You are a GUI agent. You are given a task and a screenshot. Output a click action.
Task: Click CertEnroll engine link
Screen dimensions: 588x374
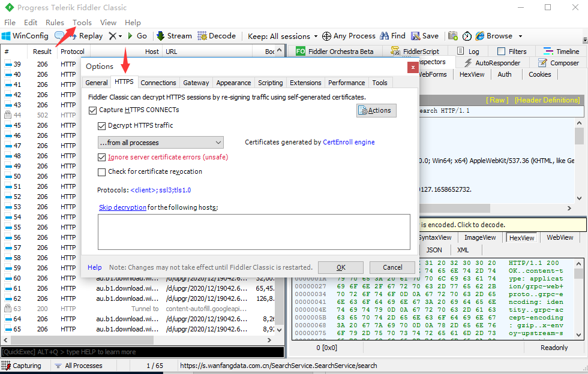[349, 142]
